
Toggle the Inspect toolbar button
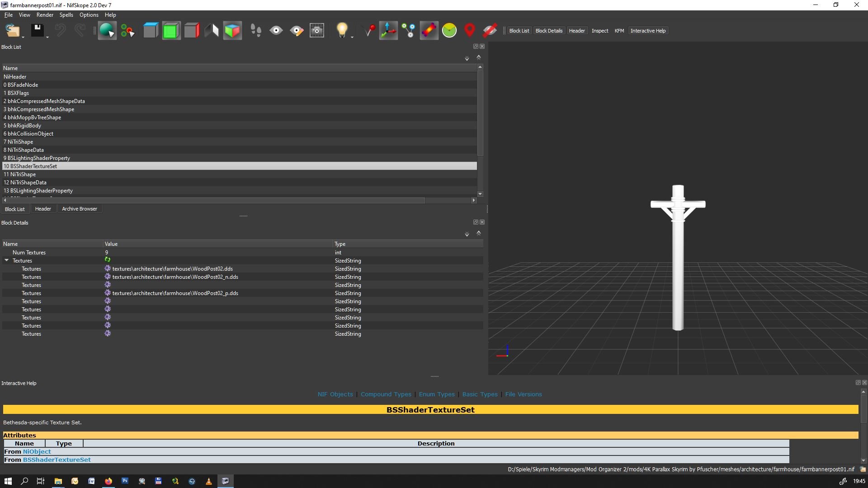(600, 31)
